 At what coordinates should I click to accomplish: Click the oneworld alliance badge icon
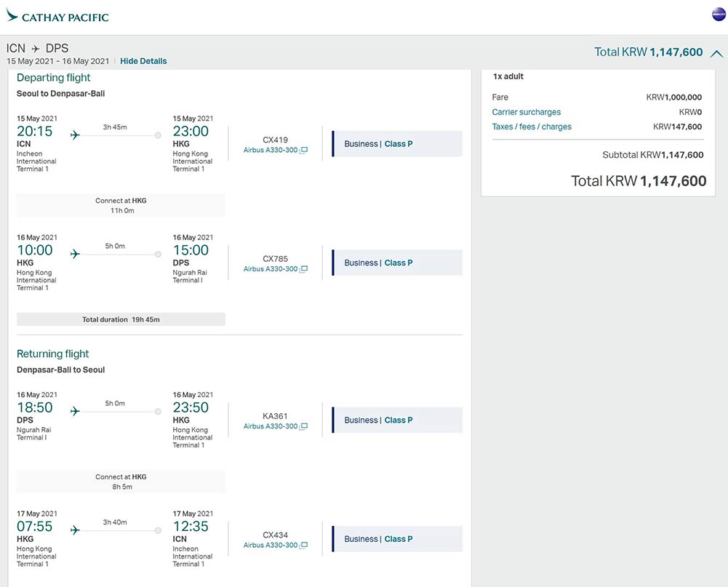pyautogui.click(x=719, y=15)
